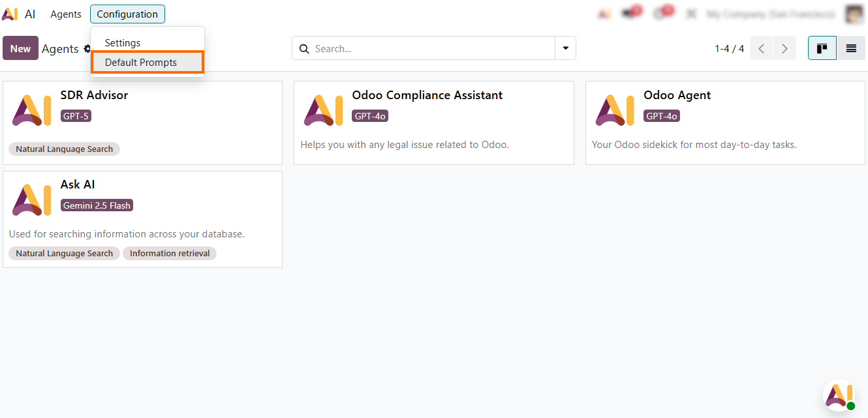Click the AI app logo in navbar
The width and height of the screenshot is (868, 418).
(10, 14)
